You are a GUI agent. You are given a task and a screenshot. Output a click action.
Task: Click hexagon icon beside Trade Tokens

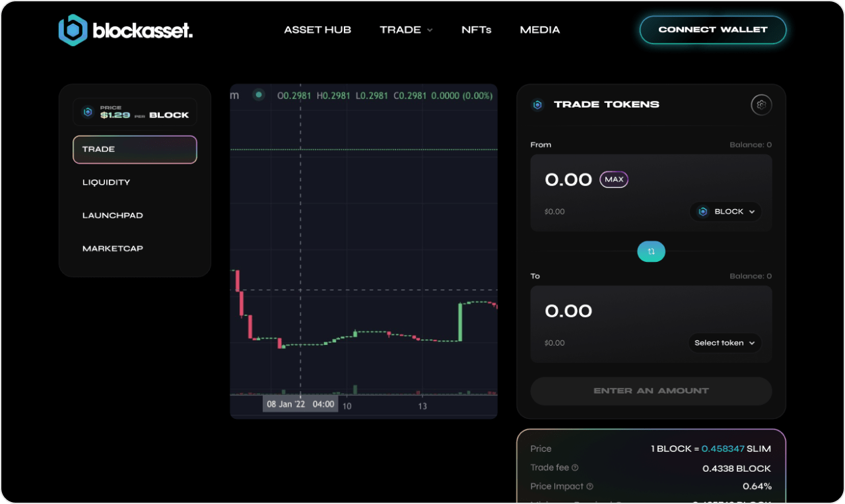537,105
